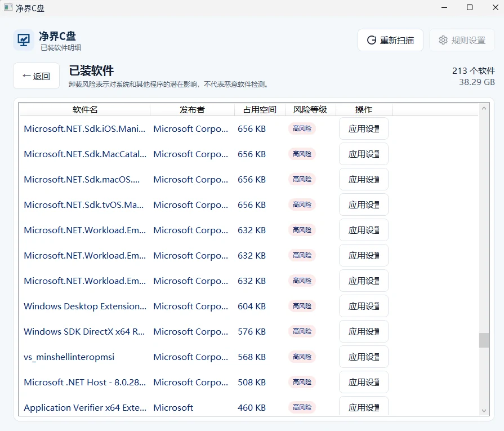The width and height of the screenshot is (504, 431).
Task: Click the scrollbar down arrow
Action: click(x=484, y=411)
